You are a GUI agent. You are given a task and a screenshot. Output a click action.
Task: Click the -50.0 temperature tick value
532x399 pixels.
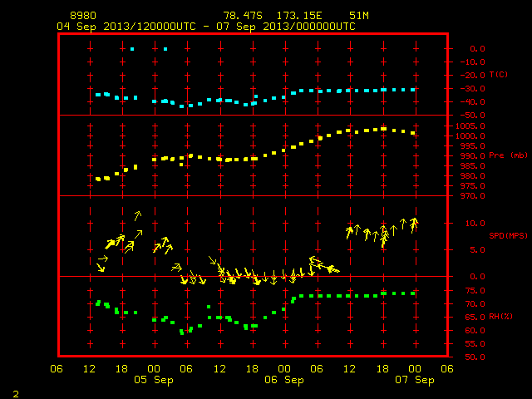point(472,116)
